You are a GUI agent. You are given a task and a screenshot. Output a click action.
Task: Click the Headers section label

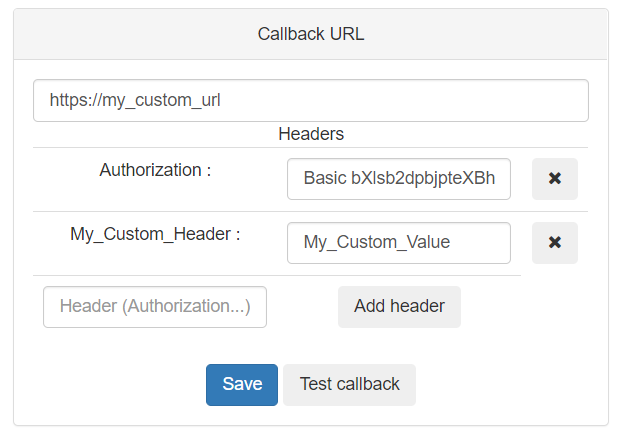pyautogui.click(x=310, y=134)
